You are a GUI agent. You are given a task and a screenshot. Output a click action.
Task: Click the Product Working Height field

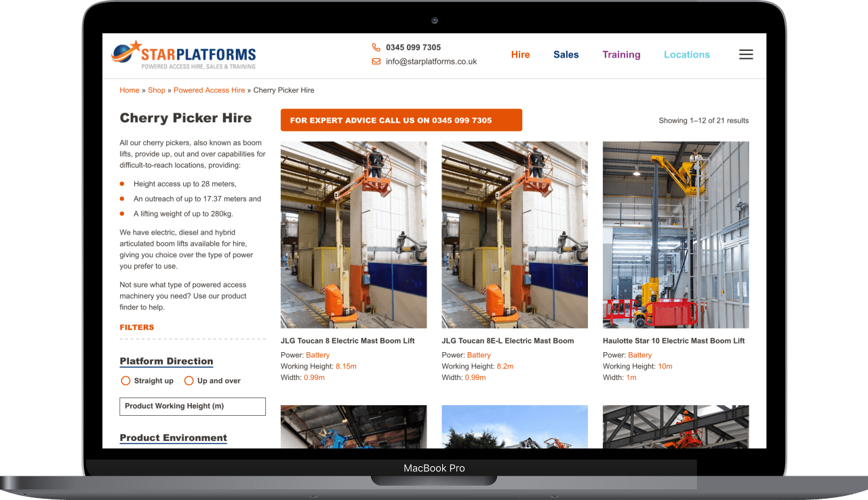pos(193,406)
